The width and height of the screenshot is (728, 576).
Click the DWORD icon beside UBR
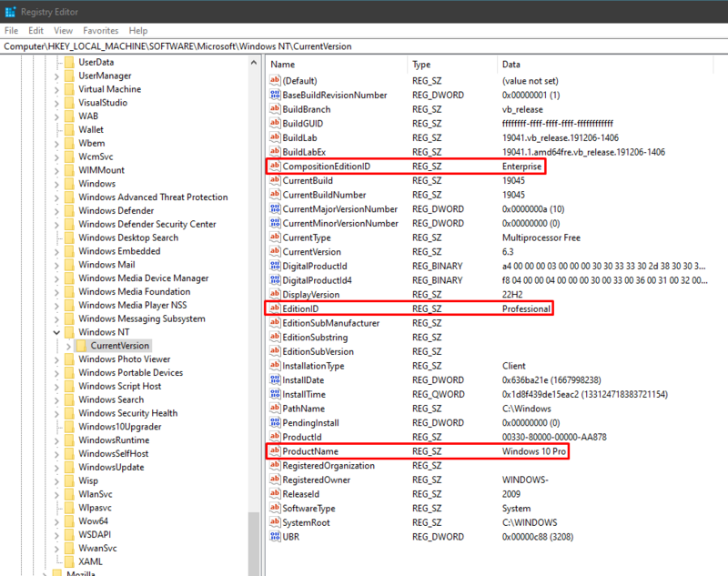click(x=275, y=536)
